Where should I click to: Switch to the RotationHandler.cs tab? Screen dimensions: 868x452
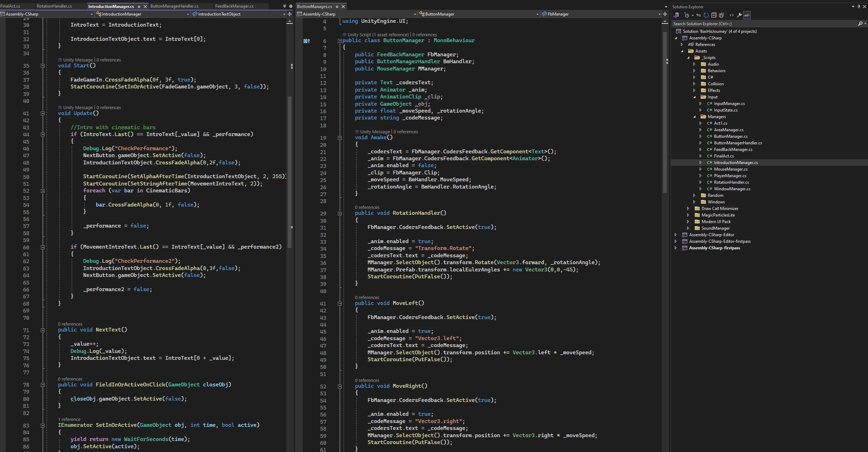pyautogui.click(x=54, y=6)
